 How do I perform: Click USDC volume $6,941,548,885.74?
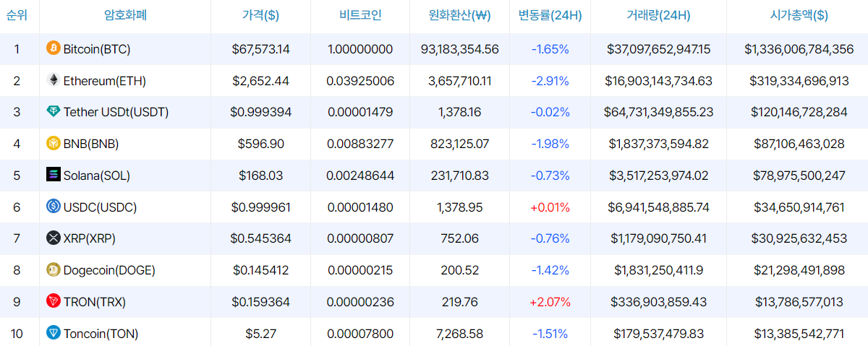tap(659, 207)
